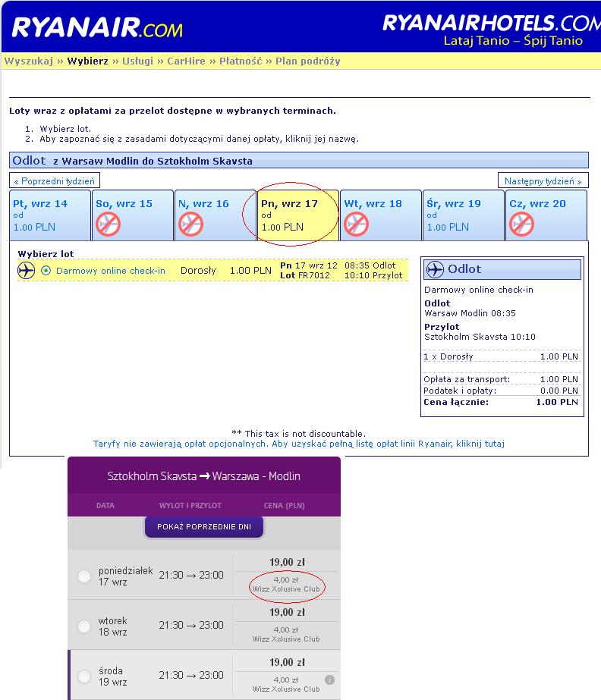601x700 pixels.
Task: Click the 1.00 PLN price in the flight row
Action: click(250, 271)
